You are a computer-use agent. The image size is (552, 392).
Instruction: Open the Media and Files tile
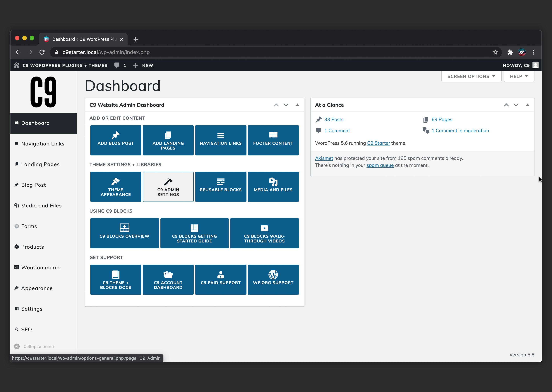(x=273, y=187)
